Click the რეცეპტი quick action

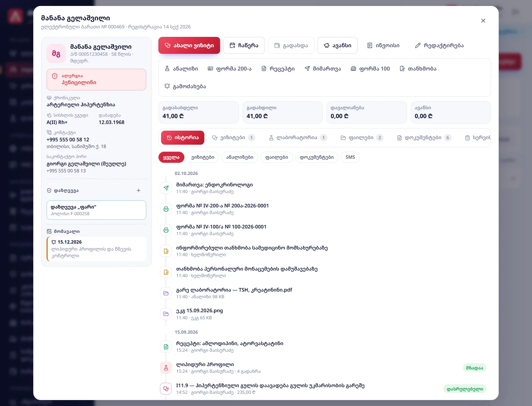click(278, 69)
